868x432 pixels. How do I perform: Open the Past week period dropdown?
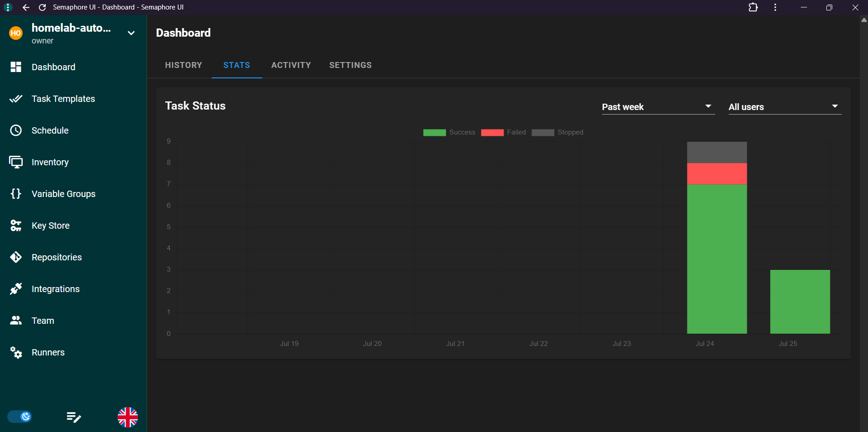click(x=658, y=107)
